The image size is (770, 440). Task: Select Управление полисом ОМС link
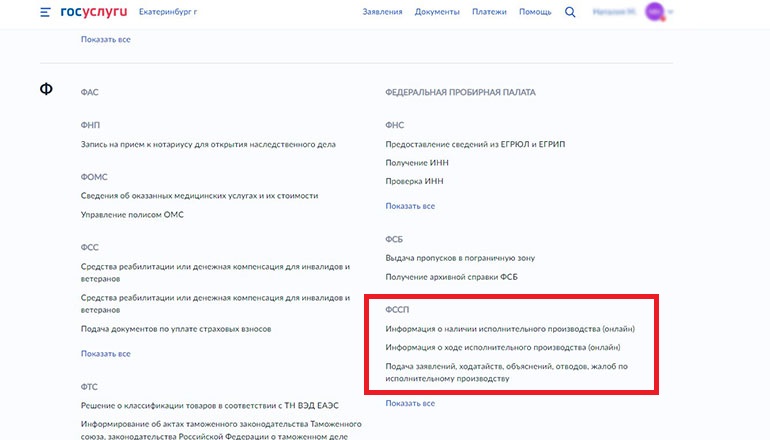[x=132, y=214]
